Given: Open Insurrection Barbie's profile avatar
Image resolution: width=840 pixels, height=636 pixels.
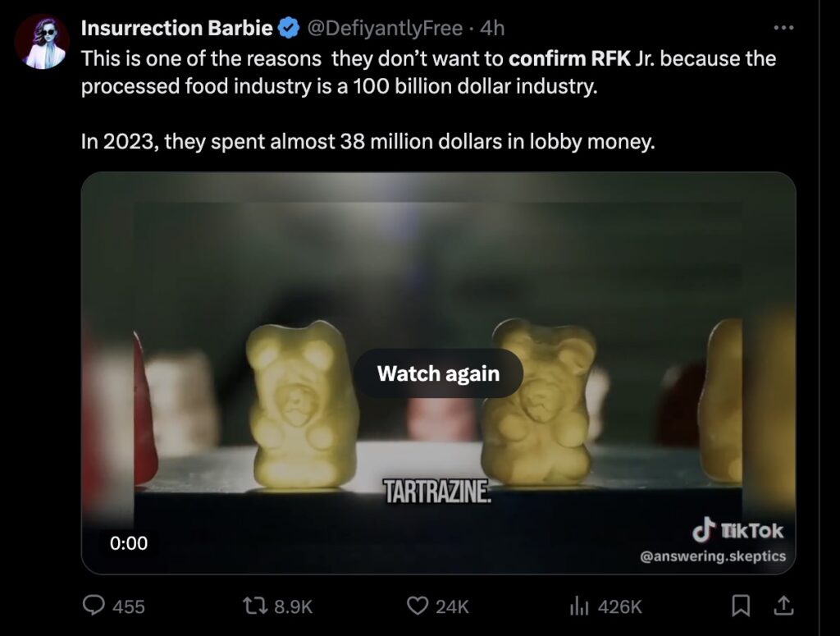Looking at the screenshot, I should pyautogui.click(x=42, y=42).
